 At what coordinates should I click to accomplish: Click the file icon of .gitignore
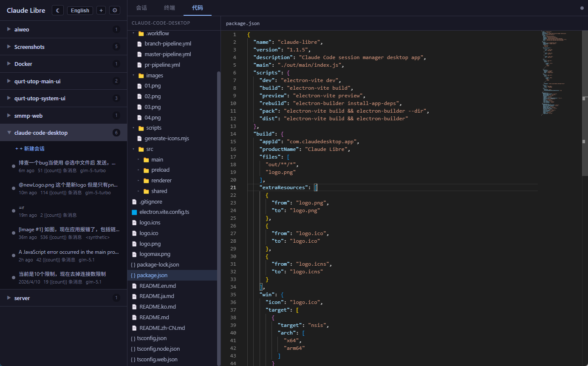pos(134,202)
